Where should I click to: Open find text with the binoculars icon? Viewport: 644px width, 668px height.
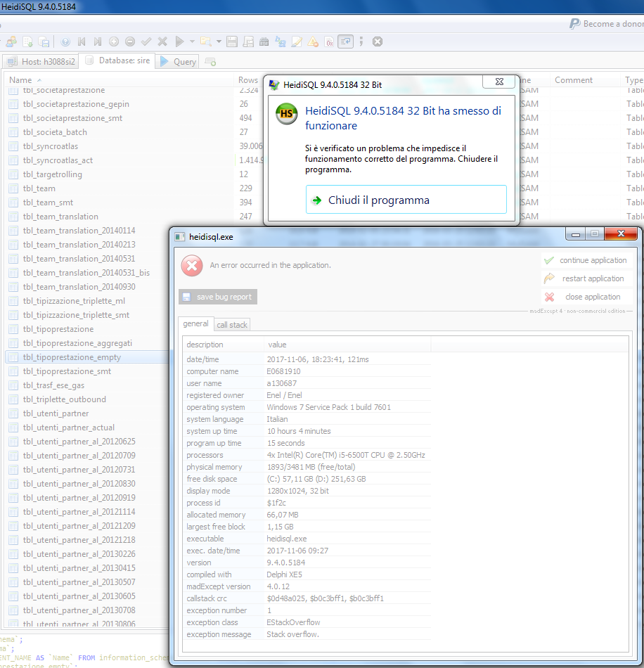264,41
